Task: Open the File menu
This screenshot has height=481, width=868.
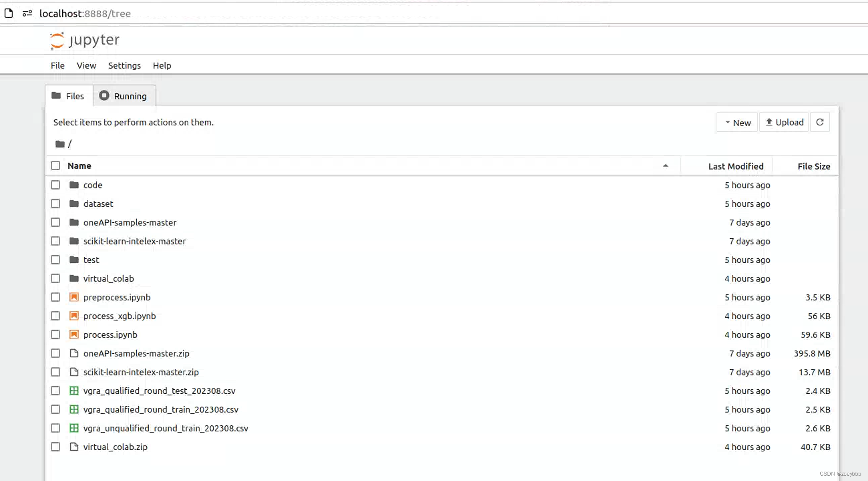Action: 57,65
